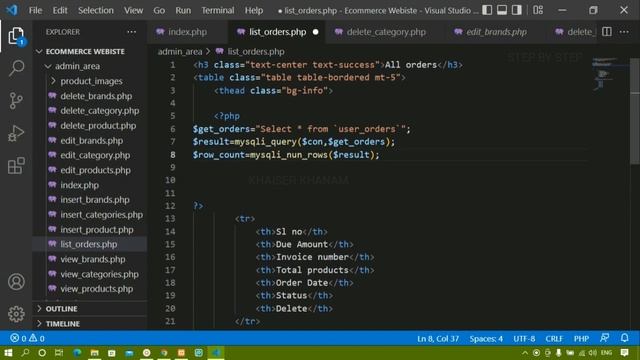Open File menu
Image resolution: width=640 pixels, height=360 pixels.
[35, 10]
